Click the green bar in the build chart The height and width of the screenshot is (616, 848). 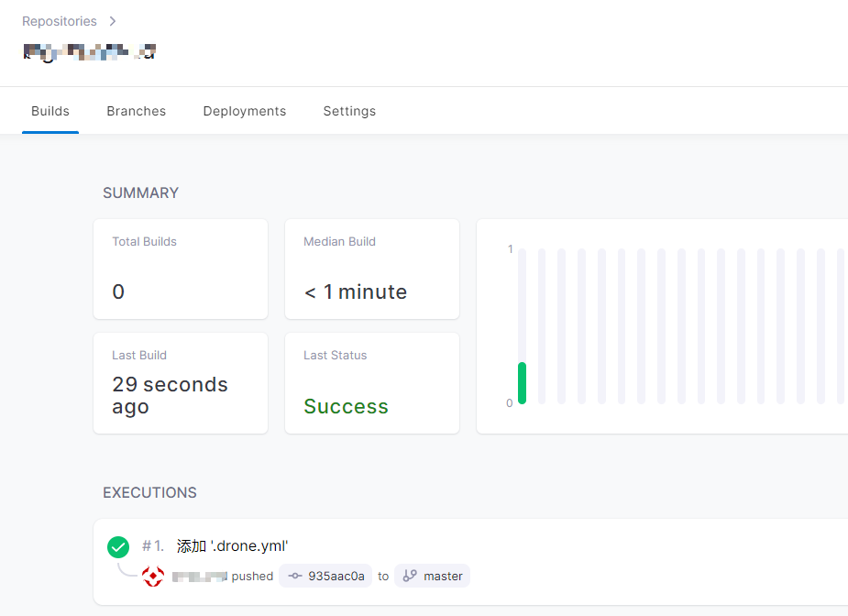pyautogui.click(x=522, y=383)
